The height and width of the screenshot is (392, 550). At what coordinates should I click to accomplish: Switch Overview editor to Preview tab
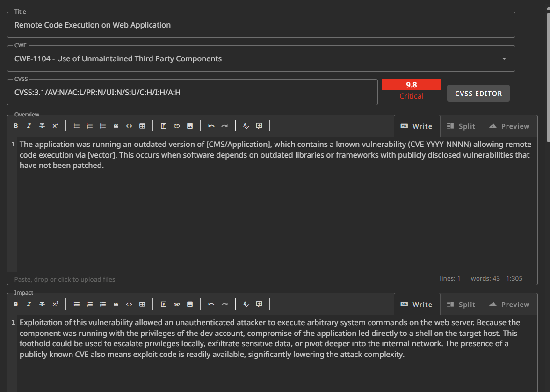pyautogui.click(x=509, y=126)
